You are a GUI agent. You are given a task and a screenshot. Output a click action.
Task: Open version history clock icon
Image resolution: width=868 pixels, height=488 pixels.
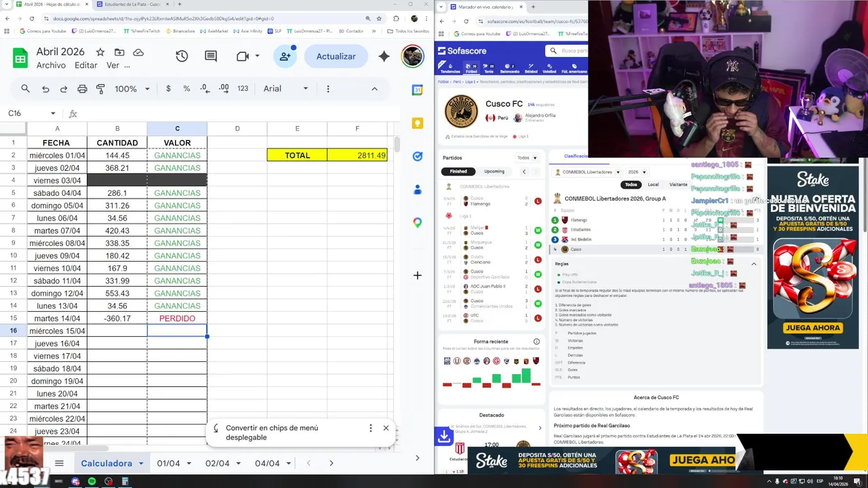[182, 56]
